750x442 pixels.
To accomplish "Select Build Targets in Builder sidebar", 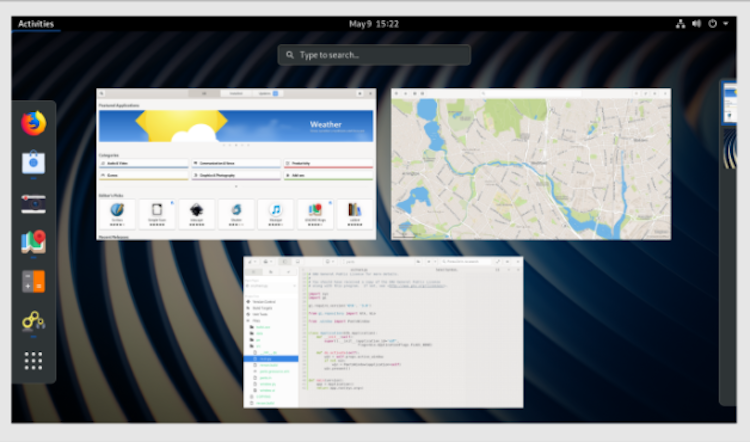I will tap(263, 308).
